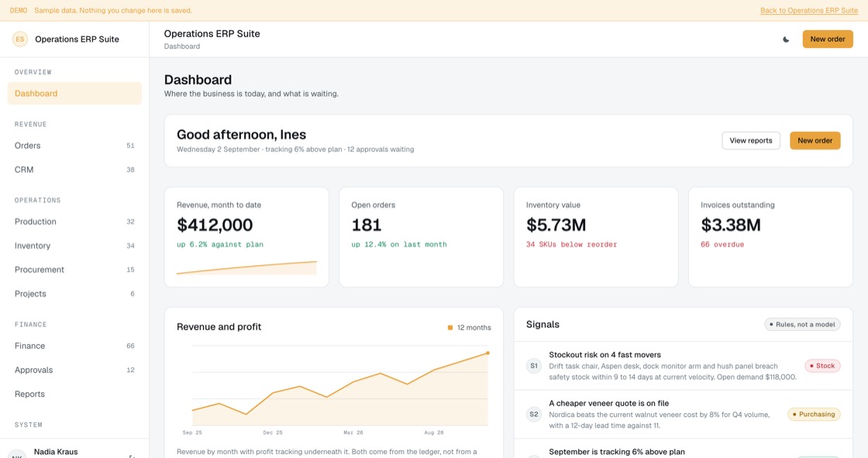Screen dimensions: 868x458
Task: Click New order beside View reports
Action: [x=815, y=141]
